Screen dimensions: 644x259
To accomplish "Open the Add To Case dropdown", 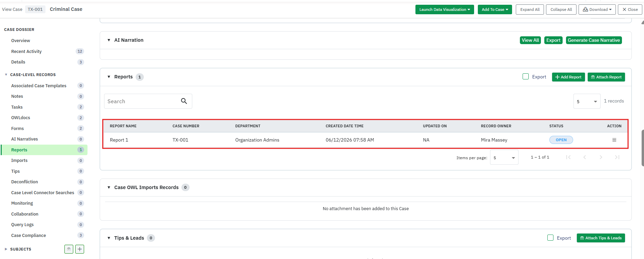I will (x=495, y=10).
